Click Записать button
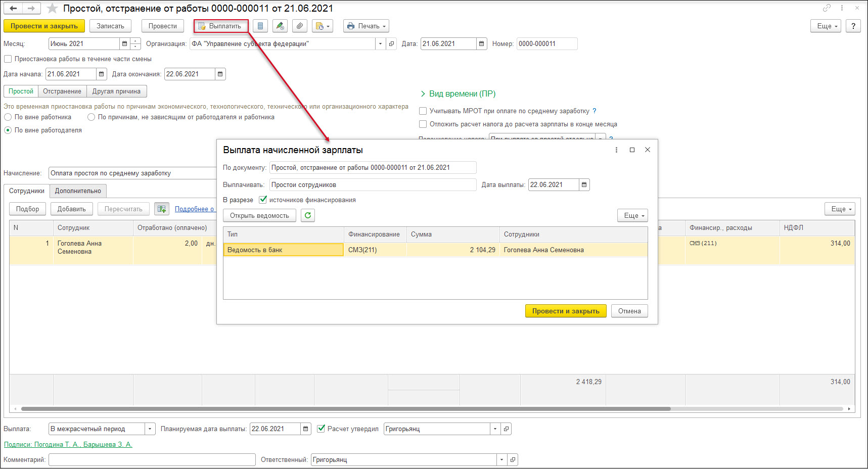This screenshot has width=868, height=469. 110,26
